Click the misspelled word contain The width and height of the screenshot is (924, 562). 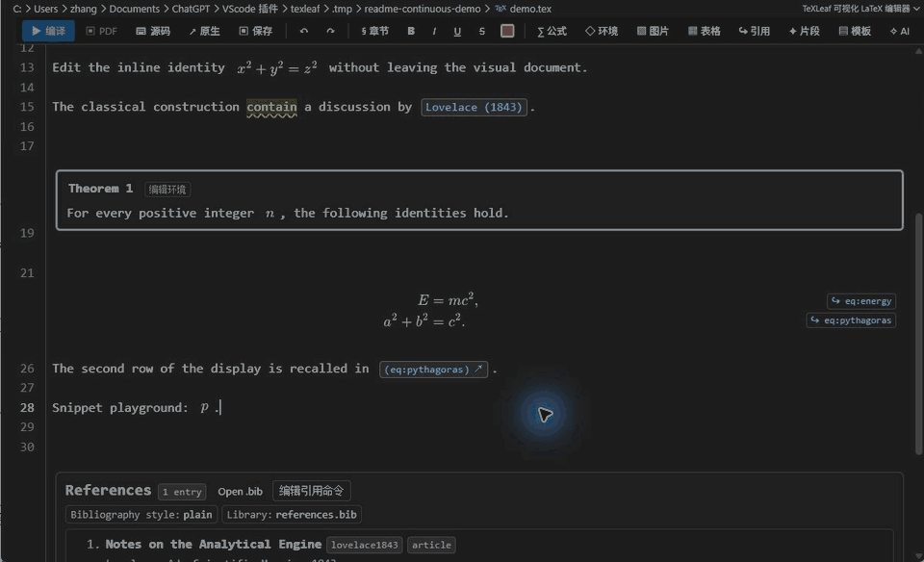(x=271, y=107)
